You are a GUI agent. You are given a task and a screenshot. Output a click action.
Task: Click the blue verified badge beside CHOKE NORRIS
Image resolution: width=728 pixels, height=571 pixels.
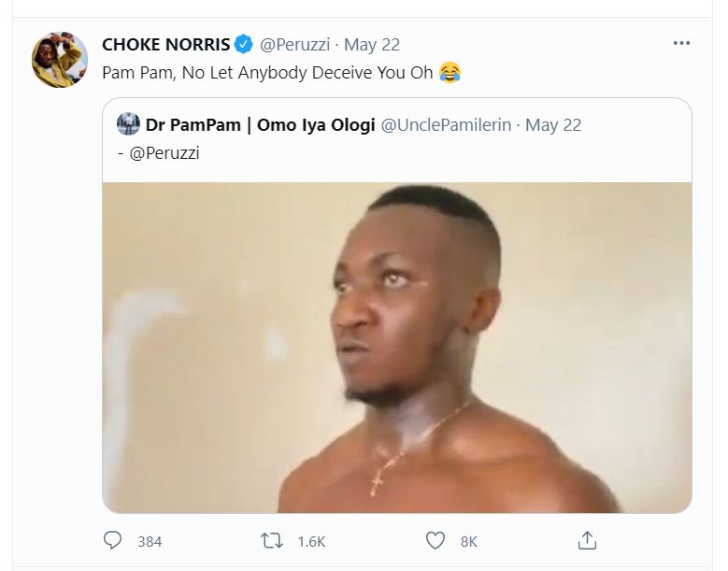[242, 44]
